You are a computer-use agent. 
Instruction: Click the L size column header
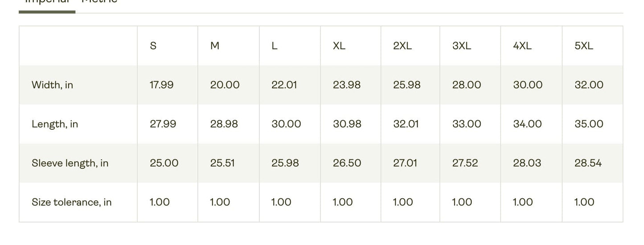click(275, 46)
